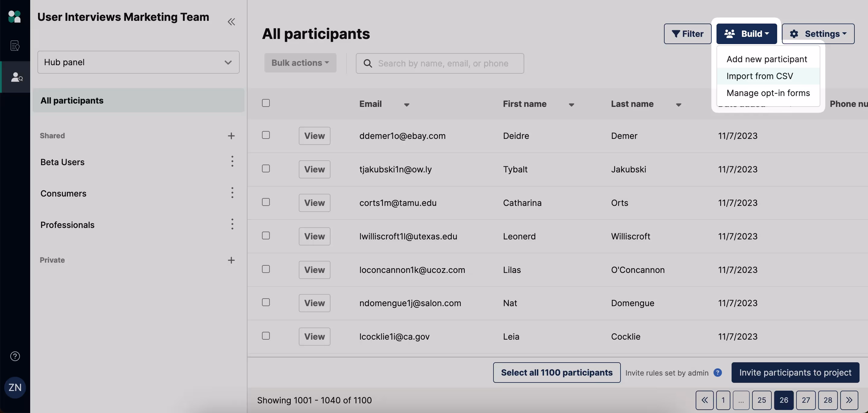Image resolution: width=868 pixels, height=413 pixels.
Task: Open Beta Users three-dot options
Action: (232, 162)
